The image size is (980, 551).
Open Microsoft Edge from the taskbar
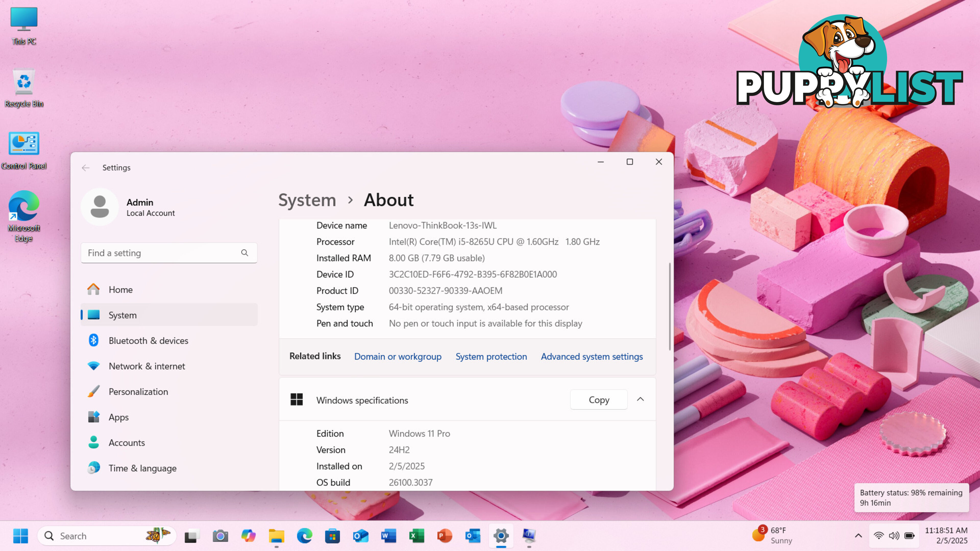304,536
